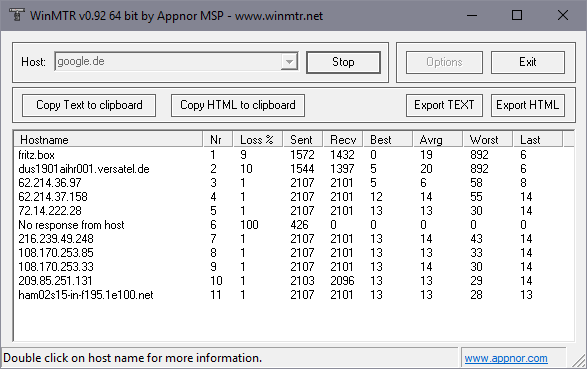This screenshot has width=587, height=369.
Task: Click the Recv column header
Action: click(x=343, y=140)
